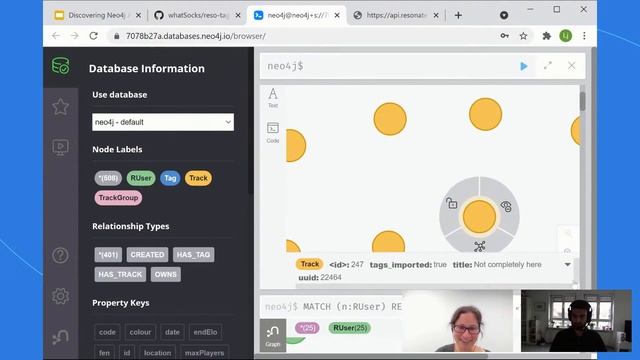Click the code property key

click(107, 332)
